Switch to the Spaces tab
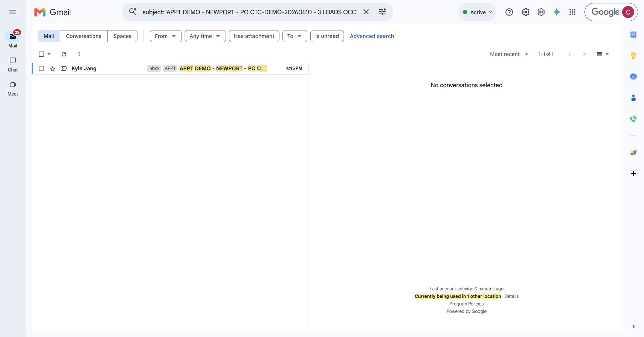The image size is (644, 337). tap(122, 36)
